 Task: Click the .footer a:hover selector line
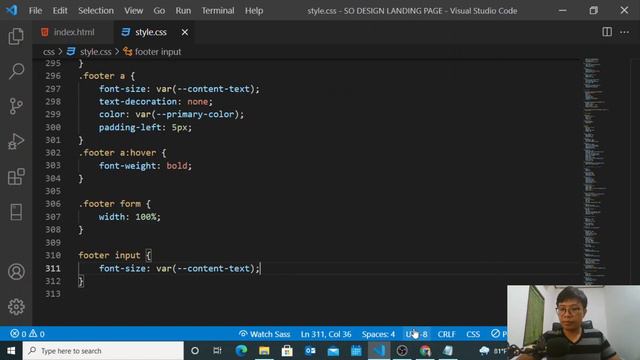pos(122,153)
